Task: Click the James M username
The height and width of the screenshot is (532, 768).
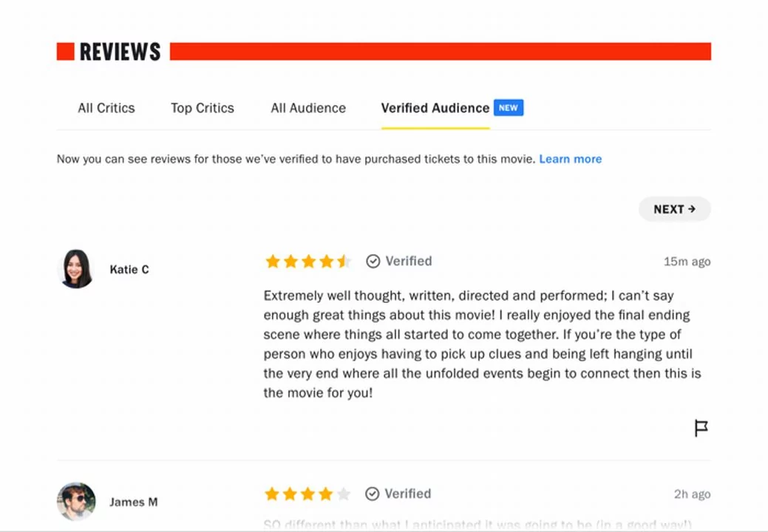Action: (x=133, y=502)
